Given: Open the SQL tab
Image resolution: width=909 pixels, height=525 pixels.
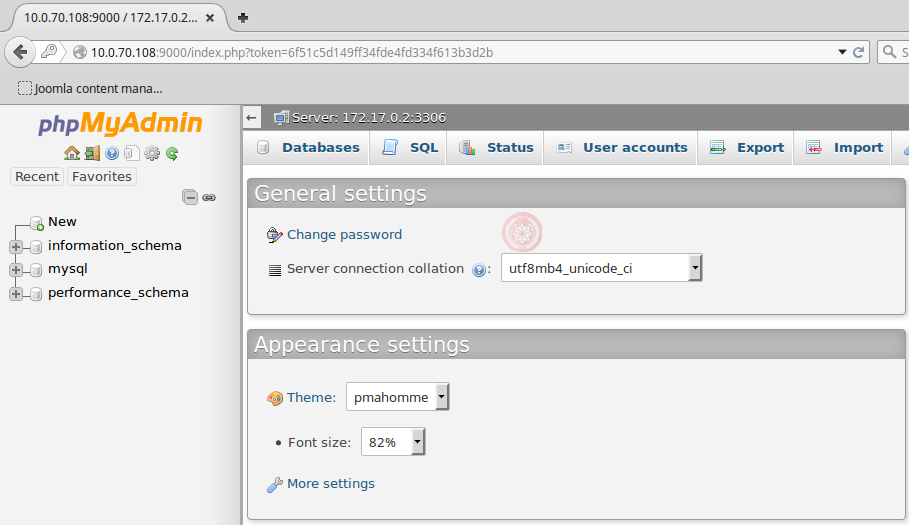Looking at the screenshot, I should [410, 148].
